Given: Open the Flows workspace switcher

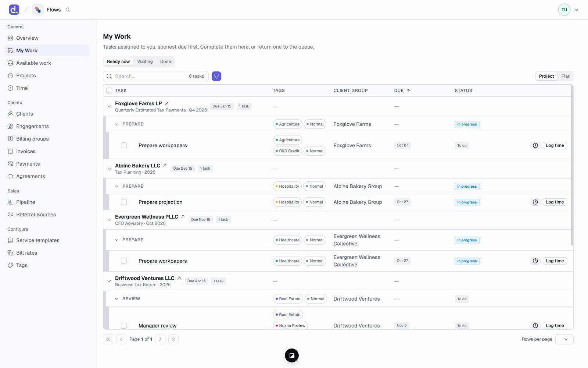Looking at the screenshot, I should 51,10.
